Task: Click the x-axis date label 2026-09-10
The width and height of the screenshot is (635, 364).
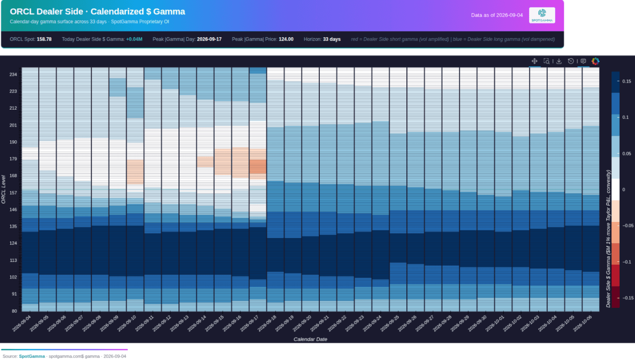Action: 127,323
